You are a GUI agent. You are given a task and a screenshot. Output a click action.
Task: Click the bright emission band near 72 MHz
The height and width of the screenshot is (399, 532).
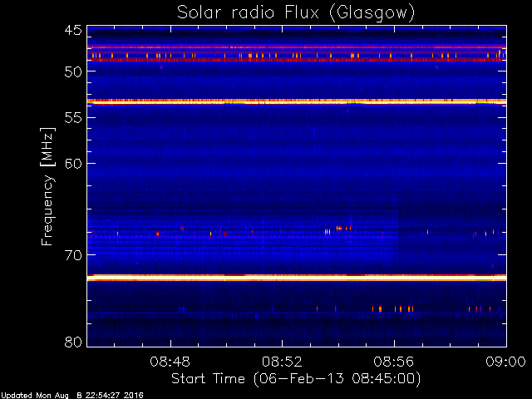point(297,278)
